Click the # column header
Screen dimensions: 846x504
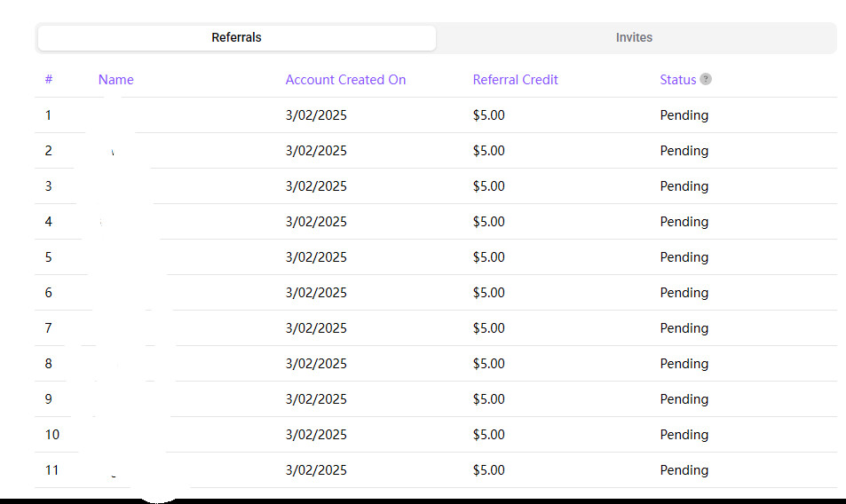49,80
